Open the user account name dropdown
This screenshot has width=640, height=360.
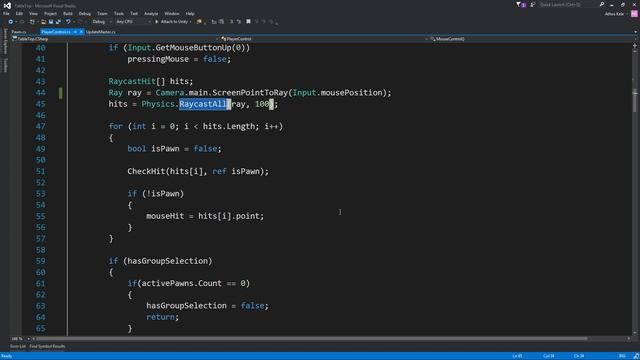coord(616,14)
